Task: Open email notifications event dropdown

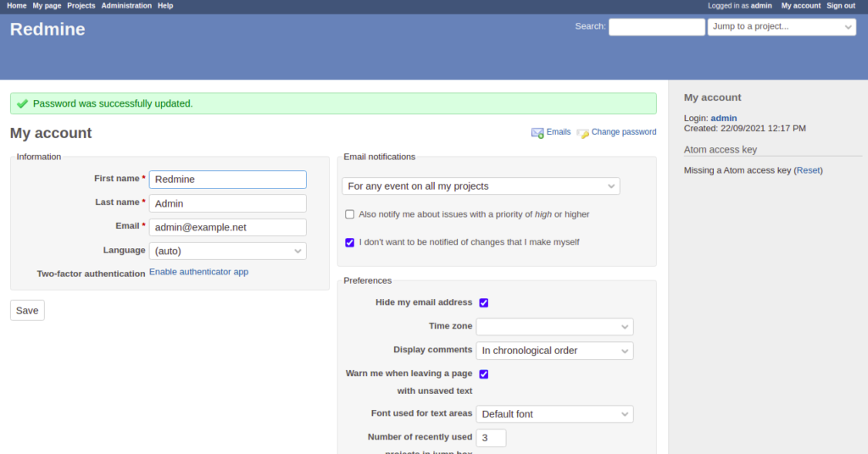Action: [x=481, y=186]
